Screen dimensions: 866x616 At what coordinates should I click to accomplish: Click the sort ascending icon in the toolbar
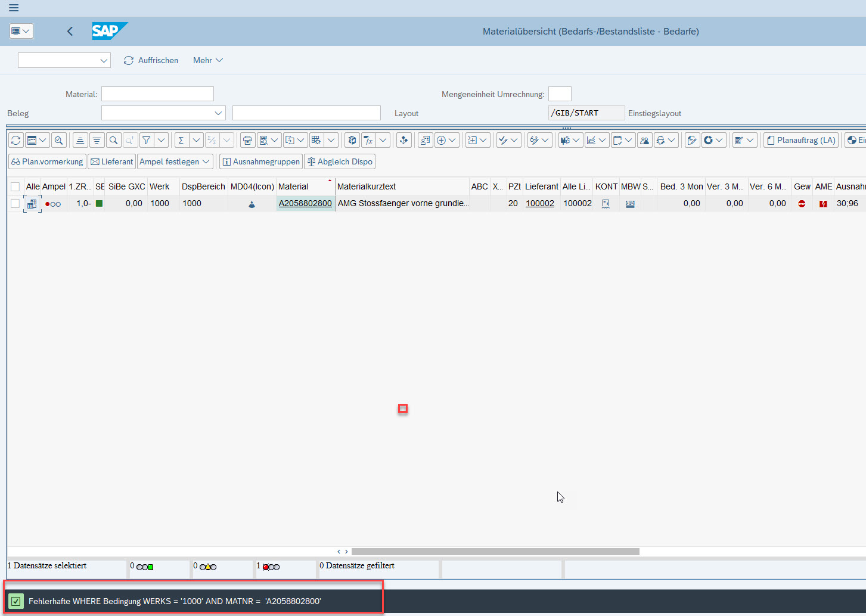pos(80,141)
